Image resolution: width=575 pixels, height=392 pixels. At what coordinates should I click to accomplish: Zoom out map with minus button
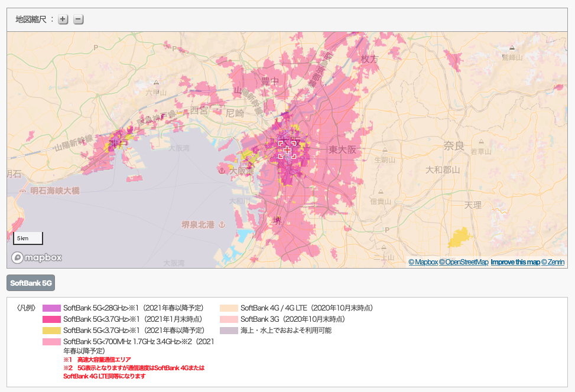[78, 19]
